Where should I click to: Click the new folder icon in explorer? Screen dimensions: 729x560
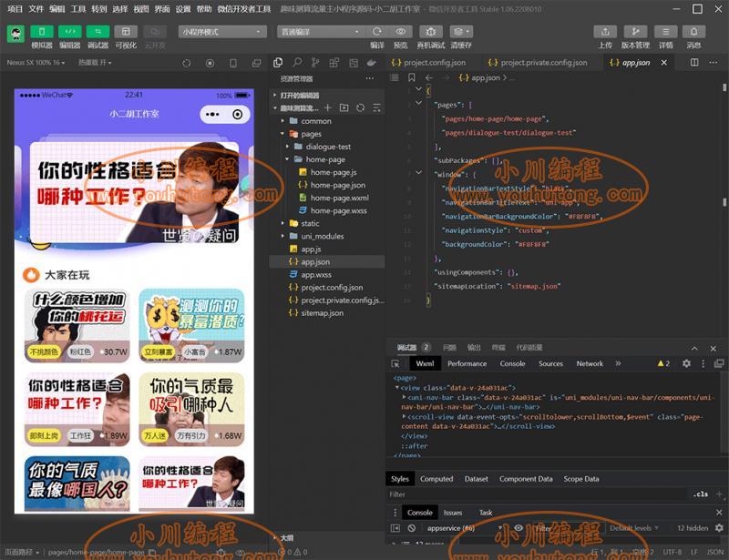click(344, 107)
